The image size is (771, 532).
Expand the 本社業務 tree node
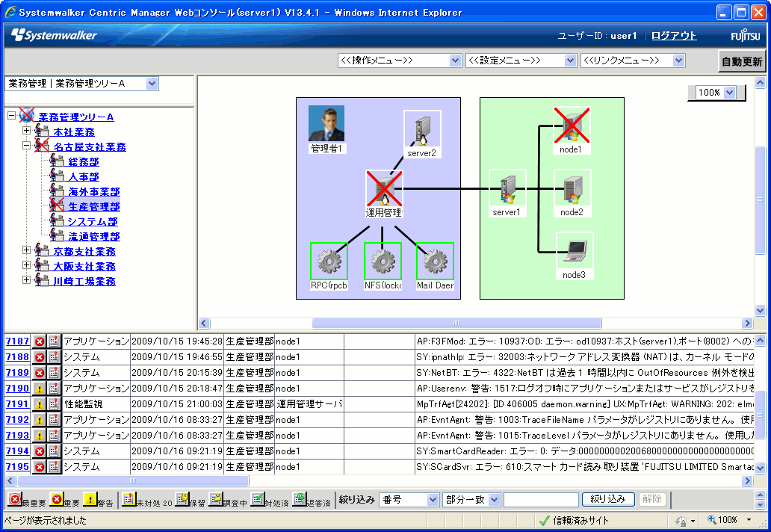click(x=27, y=131)
